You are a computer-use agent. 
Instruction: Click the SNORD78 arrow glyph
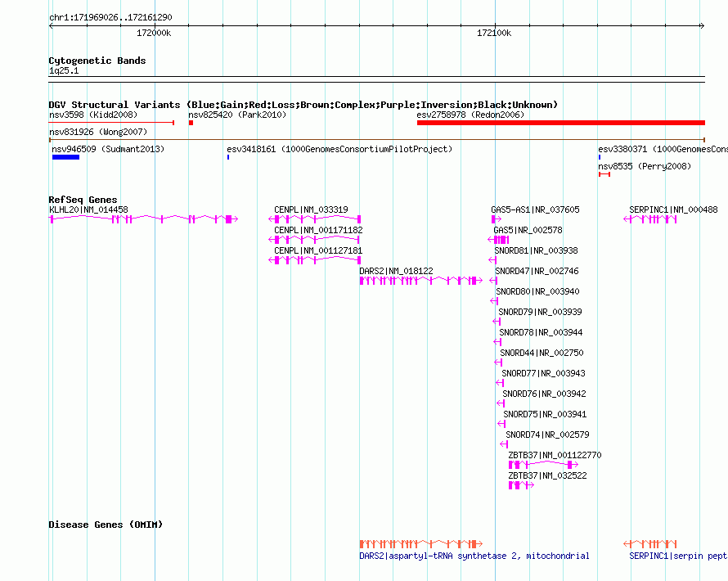click(x=497, y=342)
